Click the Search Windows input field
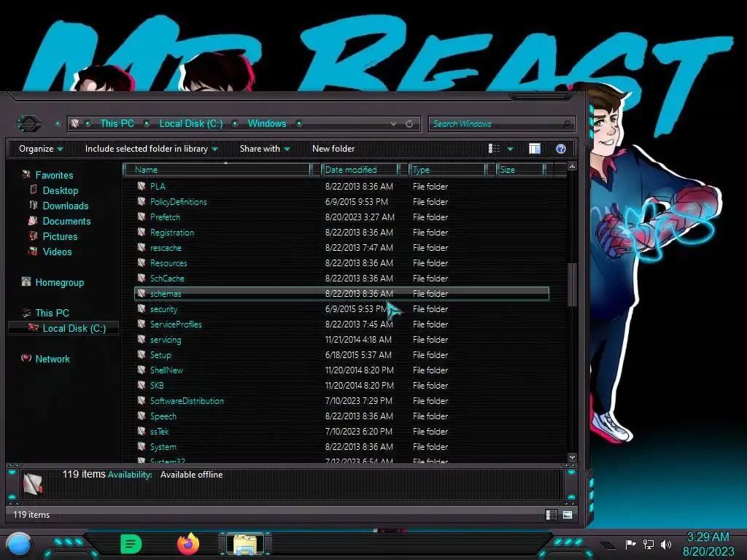The image size is (747, 560). 502,124
